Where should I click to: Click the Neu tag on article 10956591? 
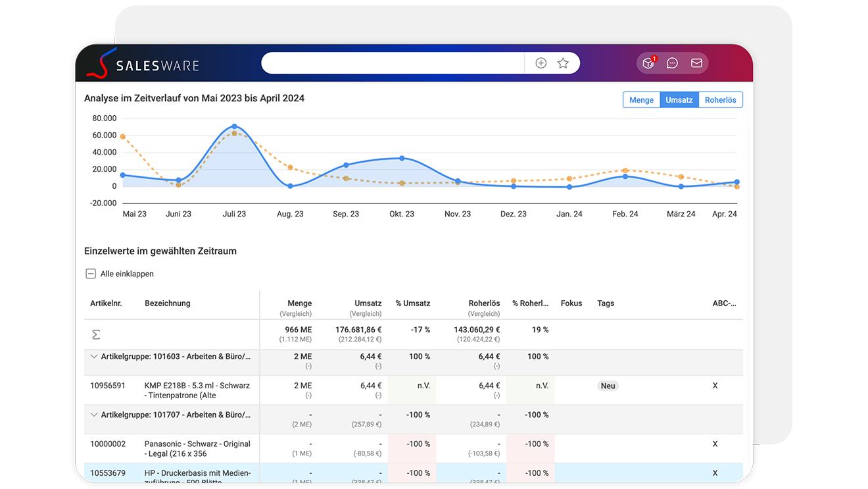coord(608,386)
